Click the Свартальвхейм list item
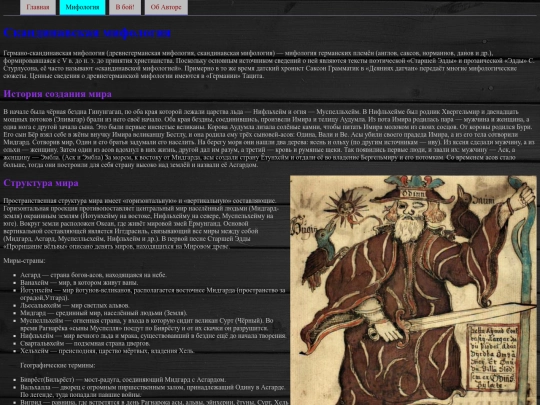The height and width of the screenshot is (405, 540). click(x=85, y=343)
